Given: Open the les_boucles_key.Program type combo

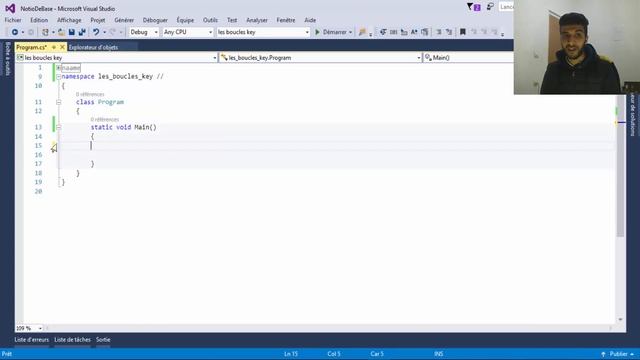Looking at the screenshot, I should click(320, 58).
